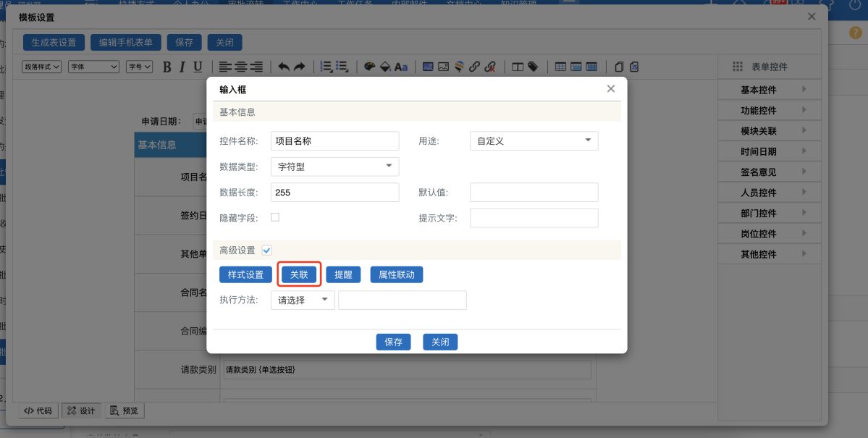
Task: Click the Italic formatting icon
Action: pyautogui.click(x=182, y=67)
